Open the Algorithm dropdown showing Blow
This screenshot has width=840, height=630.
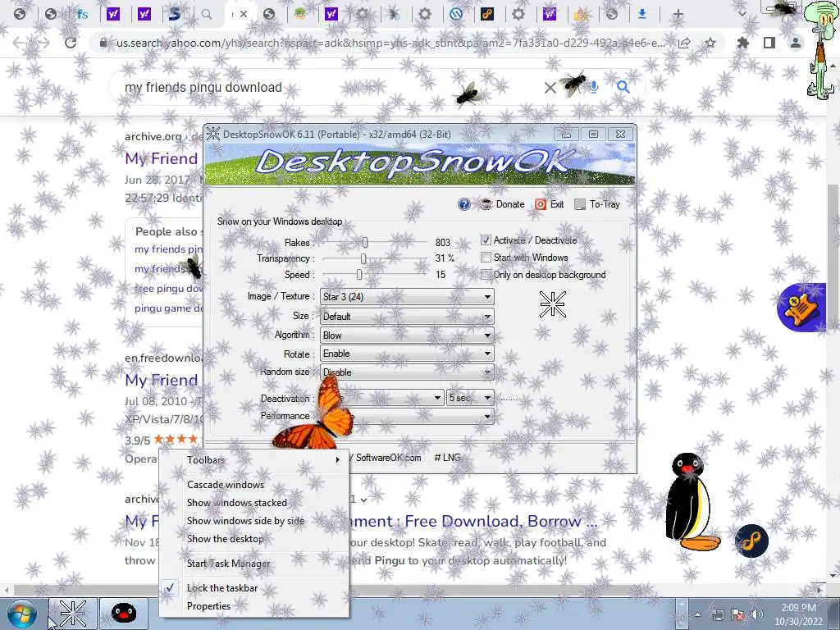pyautogui.click(x=407, y=336)
